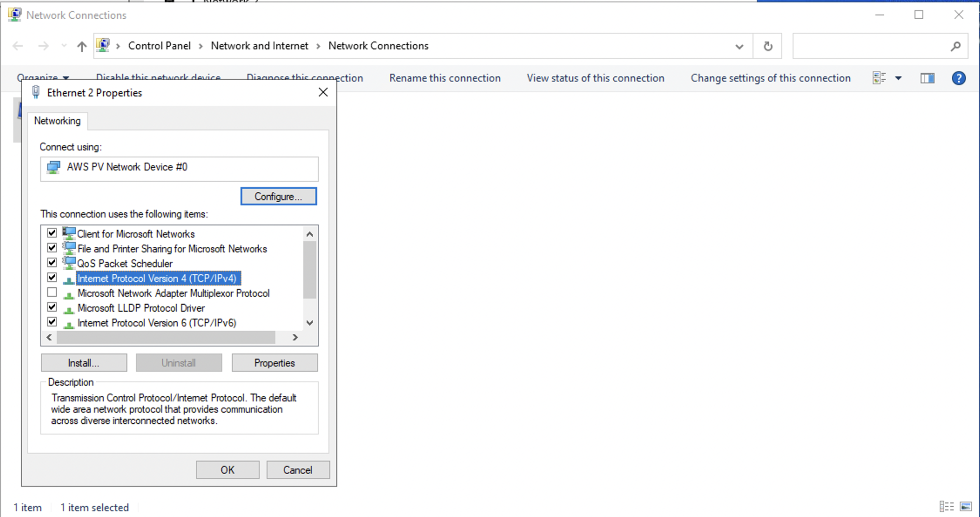Click the Install... button

pyautogui.click(x=84, y=363)
